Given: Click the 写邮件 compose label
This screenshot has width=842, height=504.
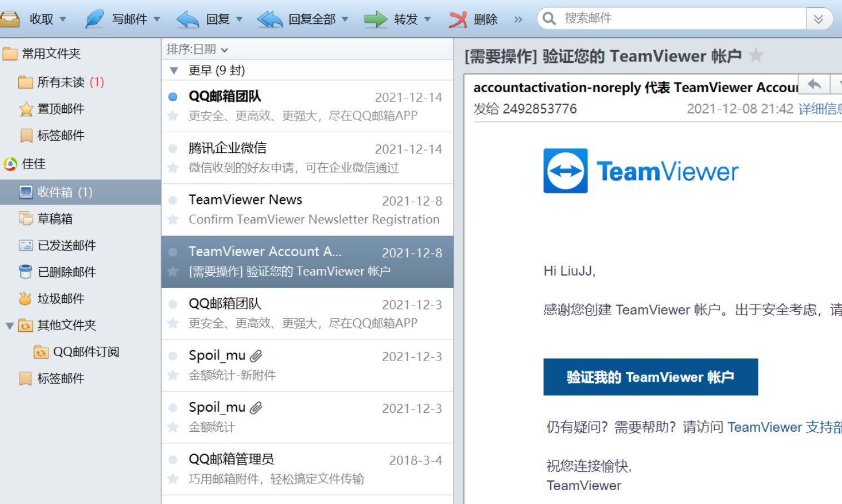Looking at the screenshot, I should 129,19.
